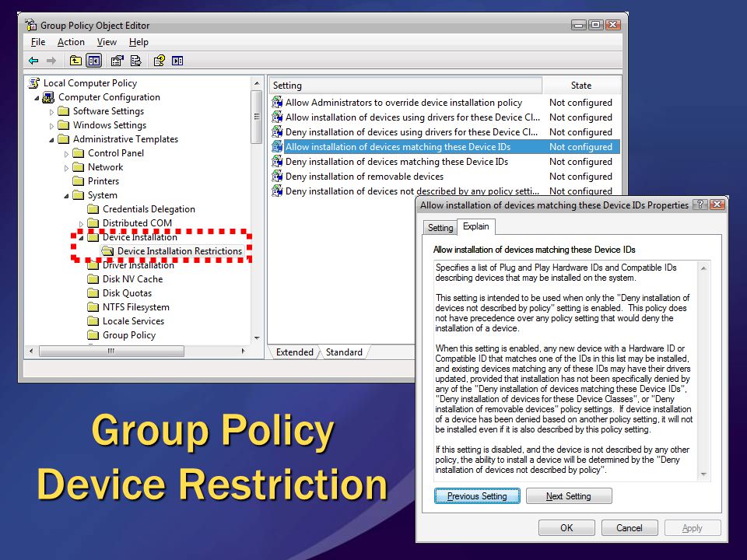Image resolution: width=747 pixels, height=560 pixels.
Task: Click policy icon for Deny installation matching Device IDs
Action: (277, 162)
